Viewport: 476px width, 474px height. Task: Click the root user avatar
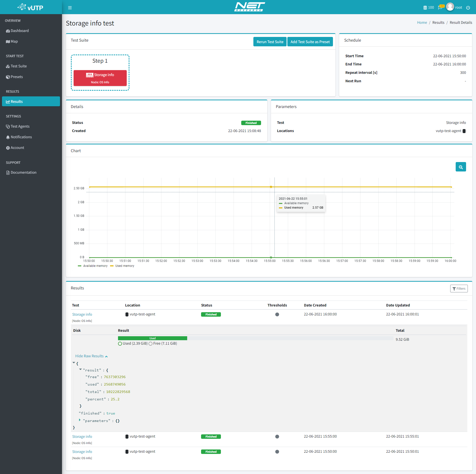tap(450, 7)
